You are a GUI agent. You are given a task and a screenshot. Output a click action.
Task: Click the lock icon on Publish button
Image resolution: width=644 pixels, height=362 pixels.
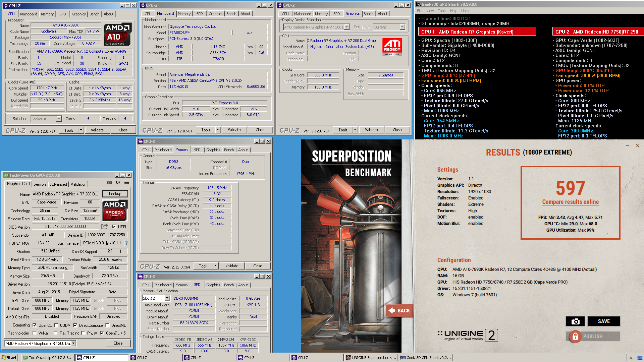coord(575,336)
